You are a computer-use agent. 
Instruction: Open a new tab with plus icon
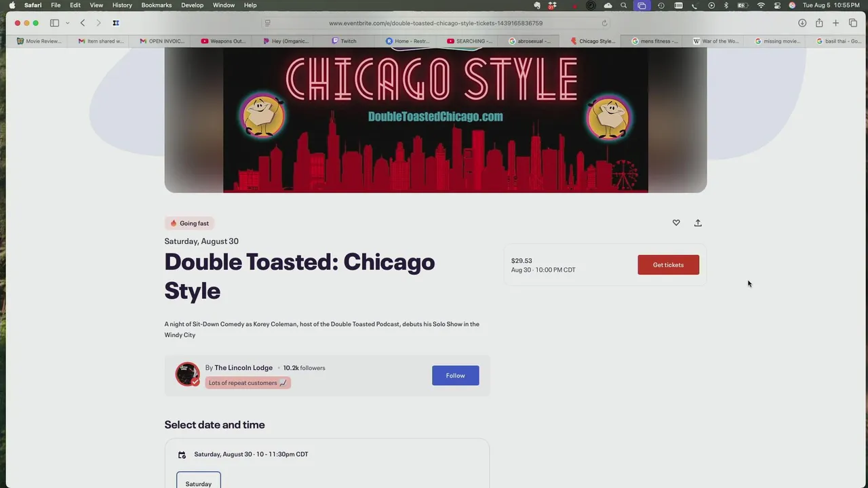pos(835,23)
